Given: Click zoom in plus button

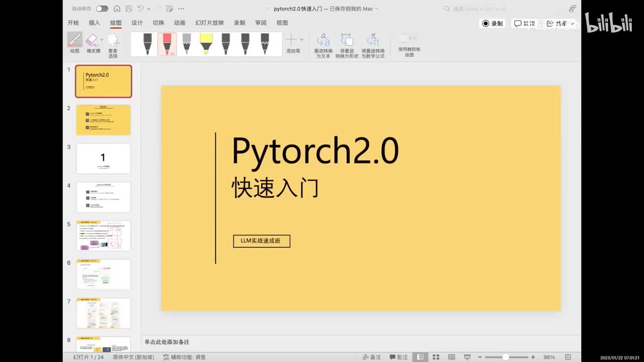Looking at the screenshot, I should pos(533,357).
